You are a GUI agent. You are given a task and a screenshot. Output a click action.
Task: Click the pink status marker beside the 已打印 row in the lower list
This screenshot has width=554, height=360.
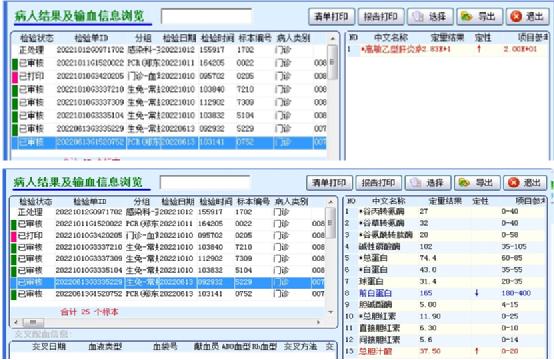pyautogui.click(x=14, y=236)
